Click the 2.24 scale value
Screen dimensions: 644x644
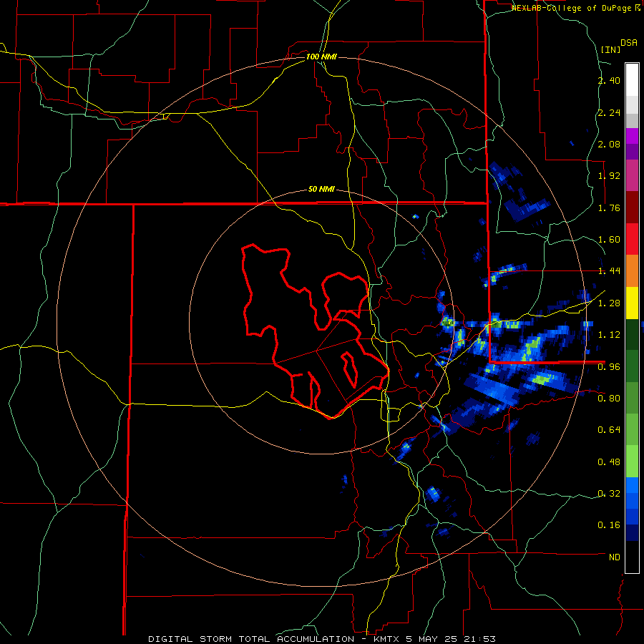[609, 112]
